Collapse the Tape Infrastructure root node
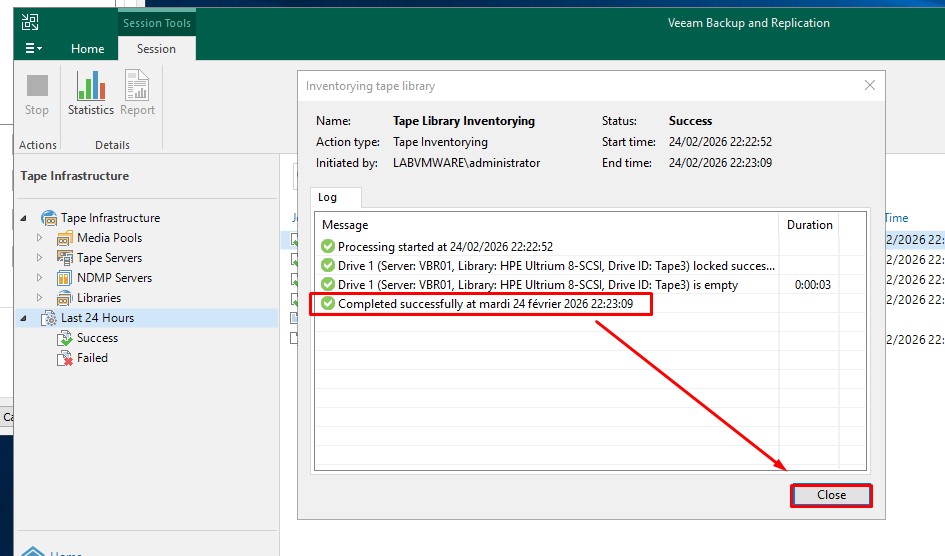Viewport: 945px width, 556px height. coord(24,218)
